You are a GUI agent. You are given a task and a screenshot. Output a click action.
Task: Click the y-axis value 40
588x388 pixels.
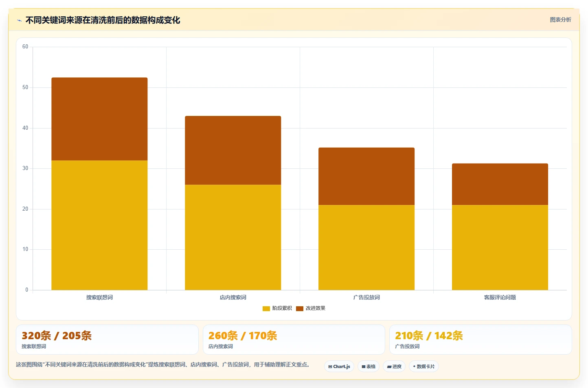25,128
